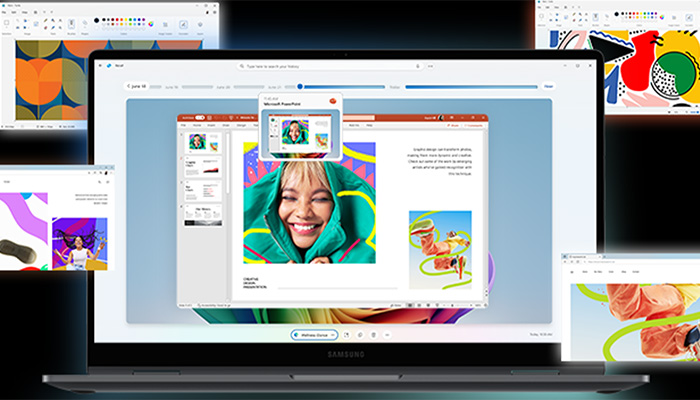
Task: Select the color picker tool in top-left Paint
Action: click(53, 28)
